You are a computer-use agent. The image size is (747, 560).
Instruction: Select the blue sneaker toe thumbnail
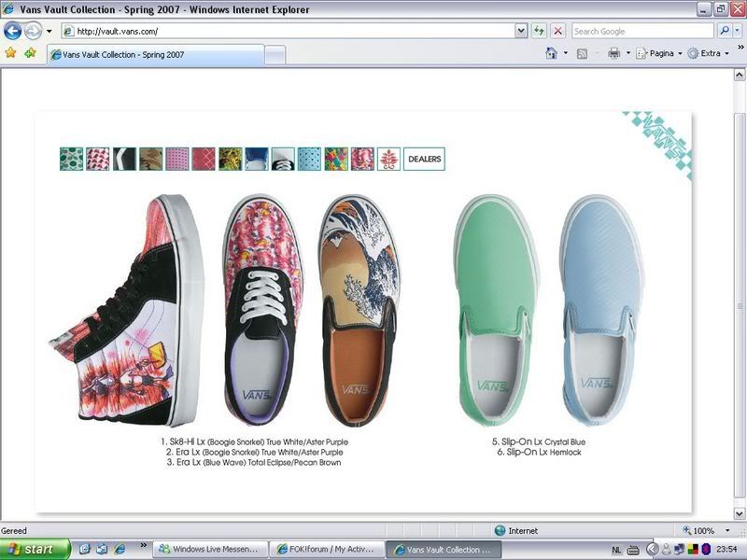[256, 159]
